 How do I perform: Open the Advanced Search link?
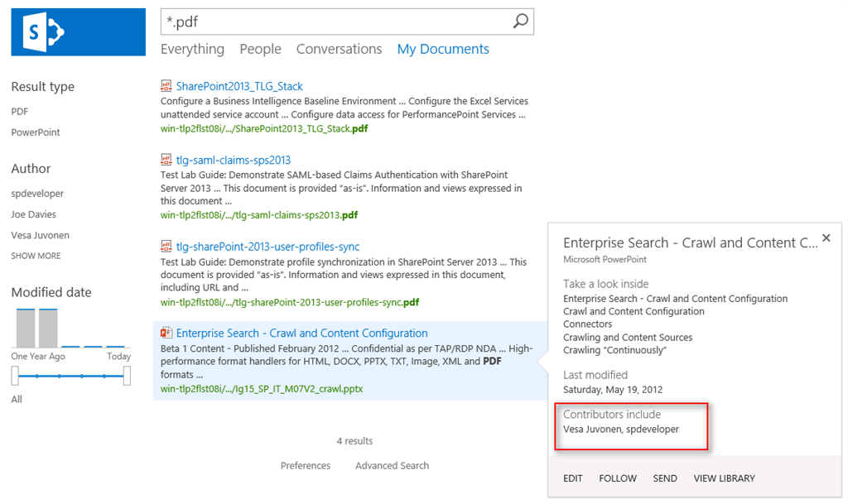392,466
